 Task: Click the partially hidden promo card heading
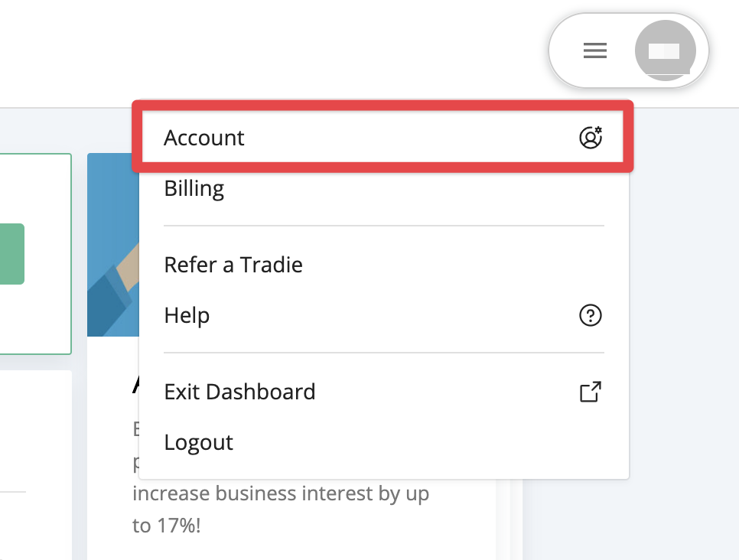(x=135, y=384)
